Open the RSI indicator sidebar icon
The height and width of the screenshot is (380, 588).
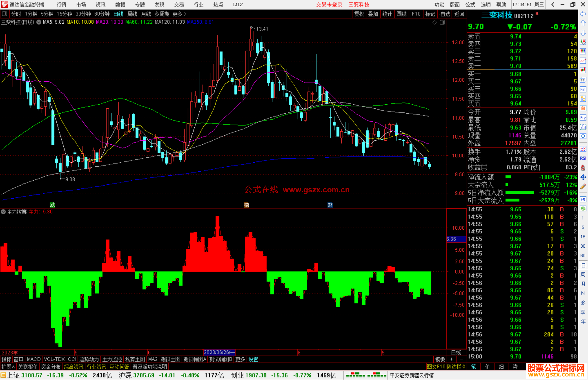583,158
